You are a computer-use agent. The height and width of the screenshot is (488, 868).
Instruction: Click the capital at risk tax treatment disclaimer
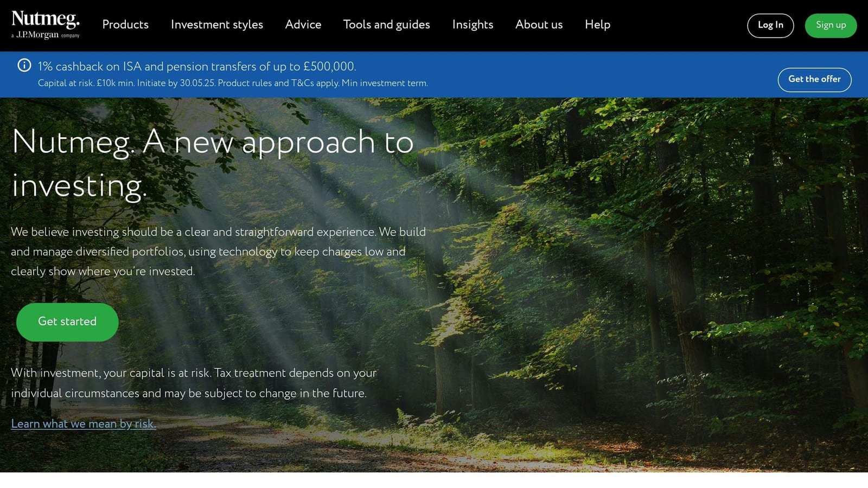(194, 383)
